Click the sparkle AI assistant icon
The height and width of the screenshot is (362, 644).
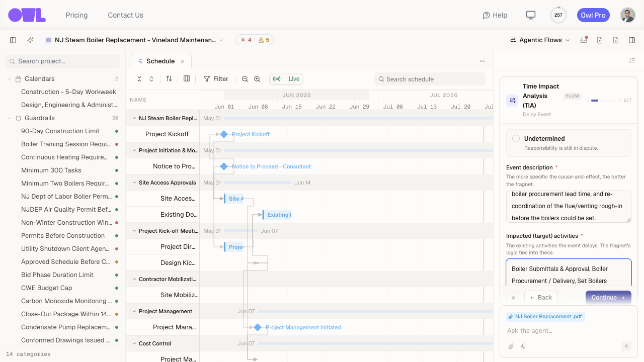point(30,40)
